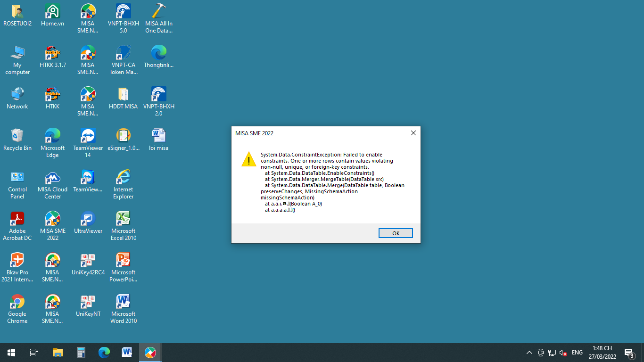Close the MISA SME 2022 error dialog
Image resolution: width=644 pixels, height=362 pixels.
(413, 133)
